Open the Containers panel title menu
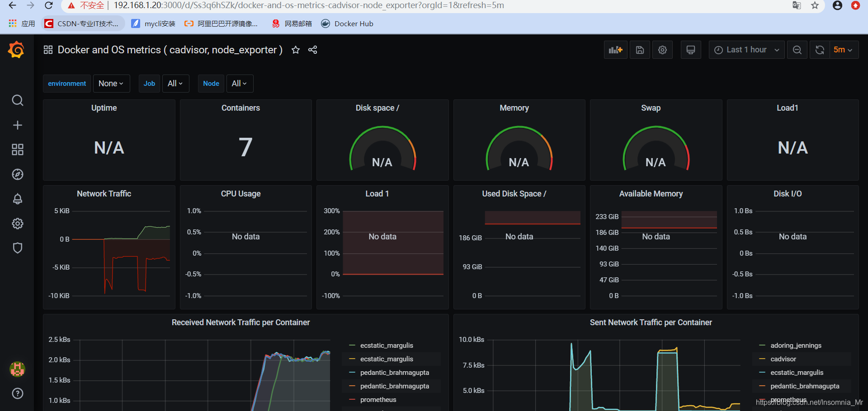 coord(241,108)
